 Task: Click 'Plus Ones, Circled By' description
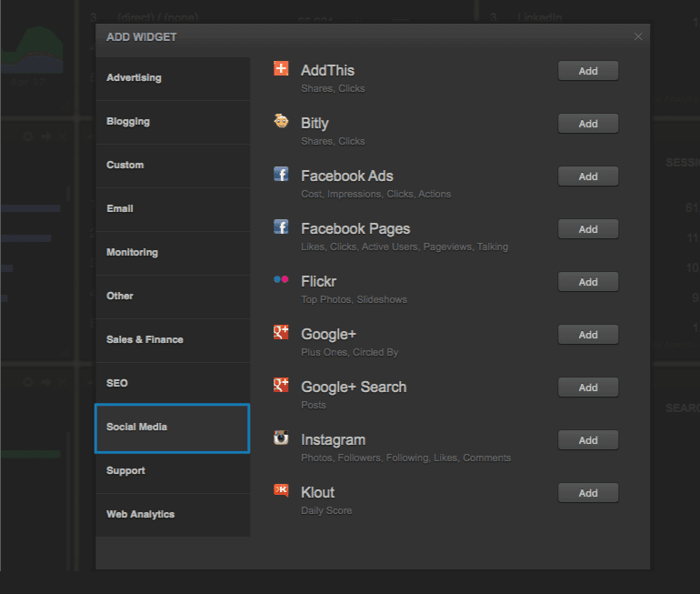pyautogui.click(x=350, y=352)
